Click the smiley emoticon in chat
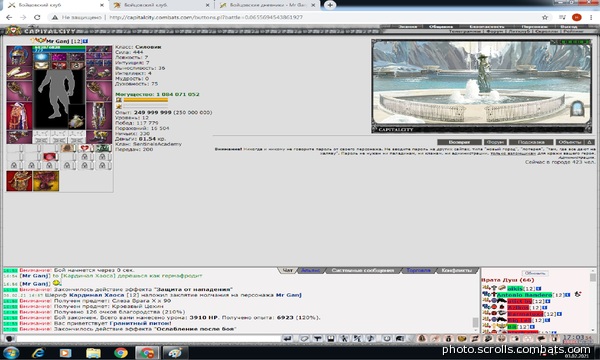This screenshot has height=360, width=600. [x=57, y=283]
